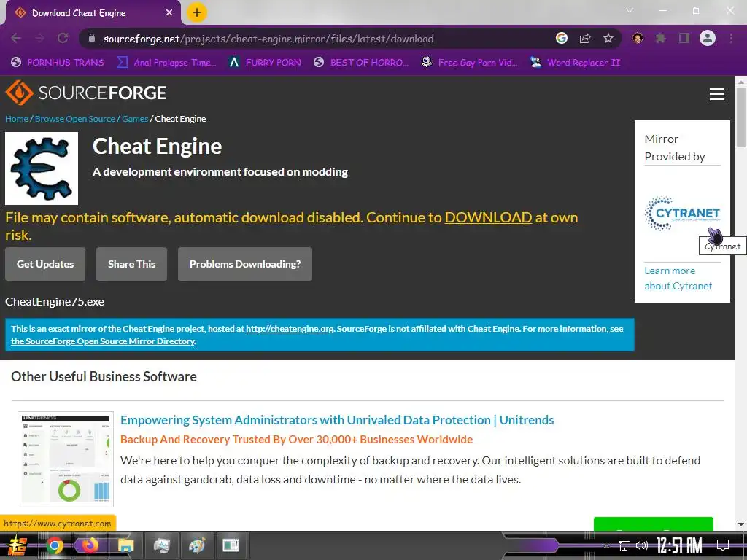Open Chrome three-dot menu

[x=731, y=38]
